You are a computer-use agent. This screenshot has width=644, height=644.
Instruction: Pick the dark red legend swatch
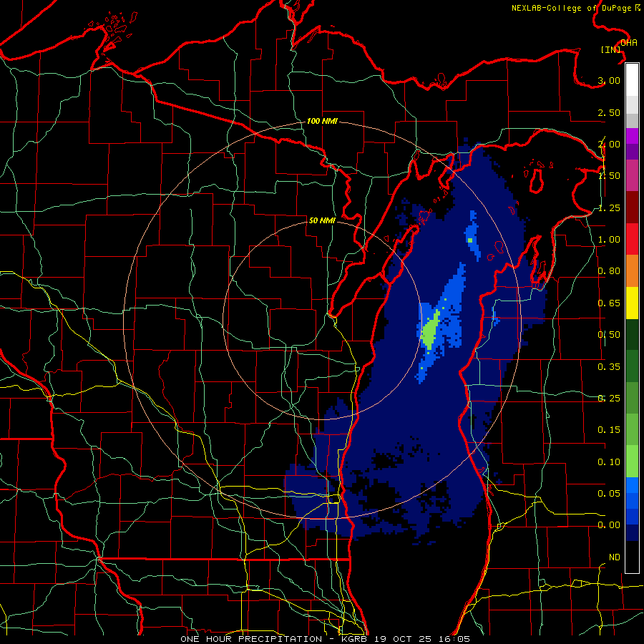[x=632, y=208]
